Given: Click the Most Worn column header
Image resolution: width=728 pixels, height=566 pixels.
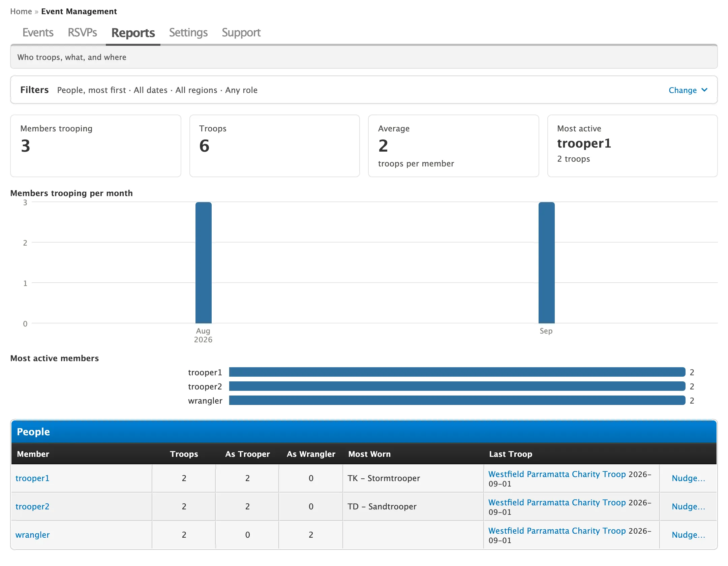Looking at the screenshot, I should click(369, 454).
